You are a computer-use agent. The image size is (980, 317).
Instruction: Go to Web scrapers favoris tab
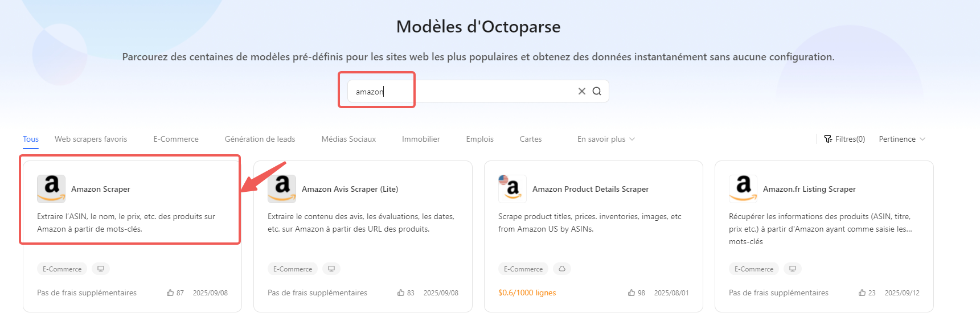pos(91,139)
